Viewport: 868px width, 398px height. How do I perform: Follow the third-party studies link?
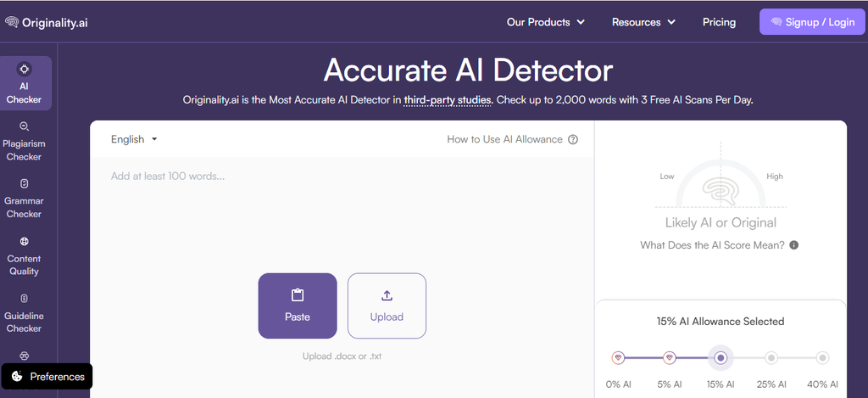448,100
